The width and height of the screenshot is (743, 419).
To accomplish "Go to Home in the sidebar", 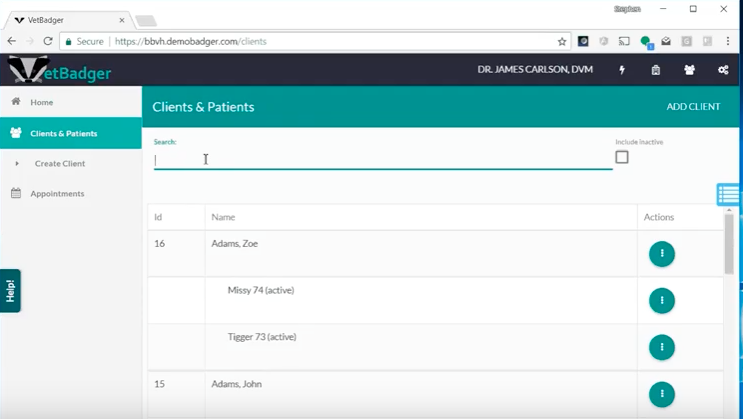I will pos(41,102).
